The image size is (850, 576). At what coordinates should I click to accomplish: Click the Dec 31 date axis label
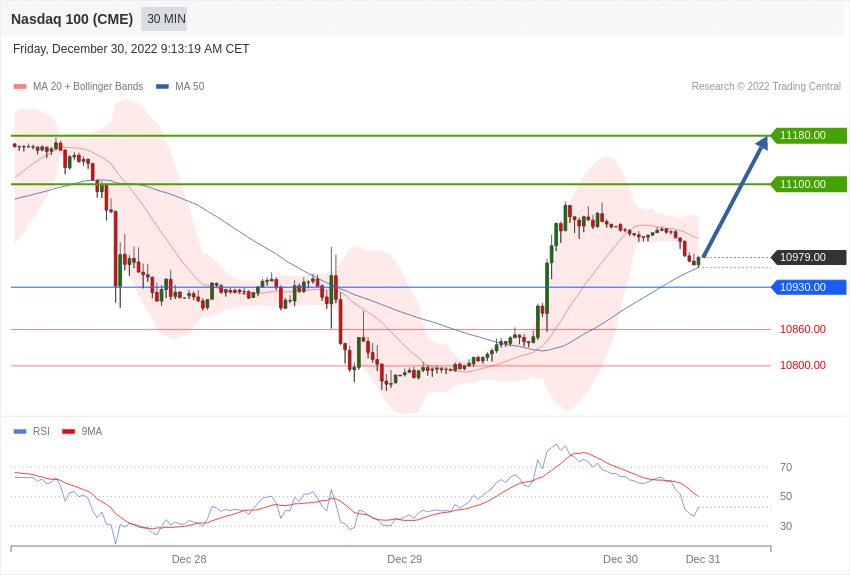[x=703, y=559]
